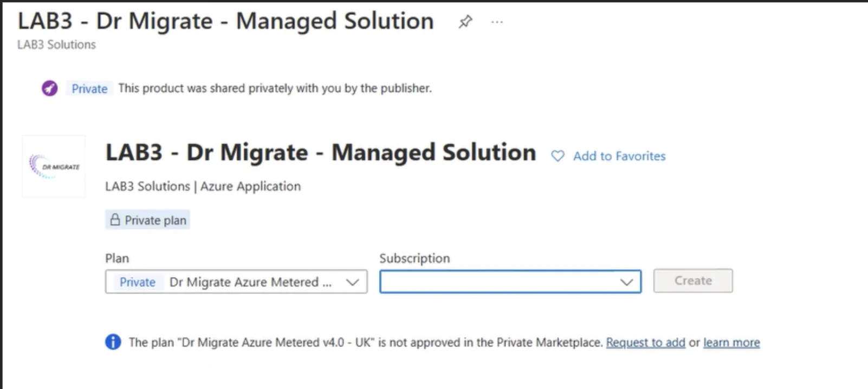Click the not approved in Private Marketplace notice
868x389 pixels.
pyautogui.click(x=366, y=342)
